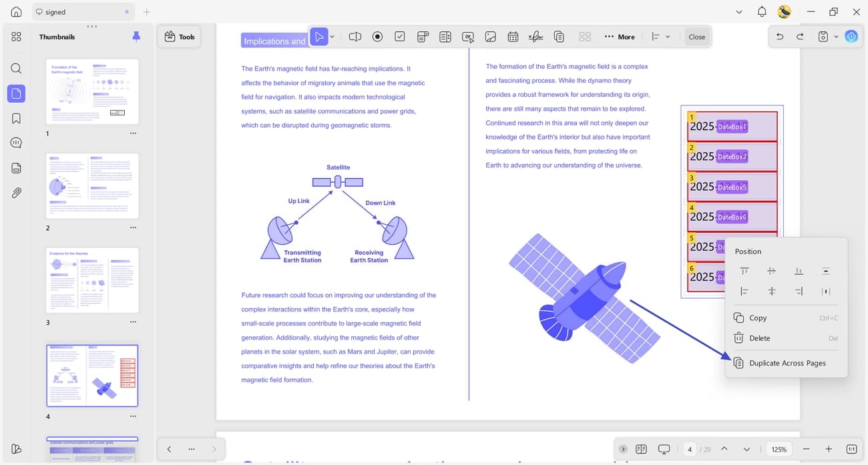
Task: Align selected fields to the bottom
Action: tap(799, 271)
